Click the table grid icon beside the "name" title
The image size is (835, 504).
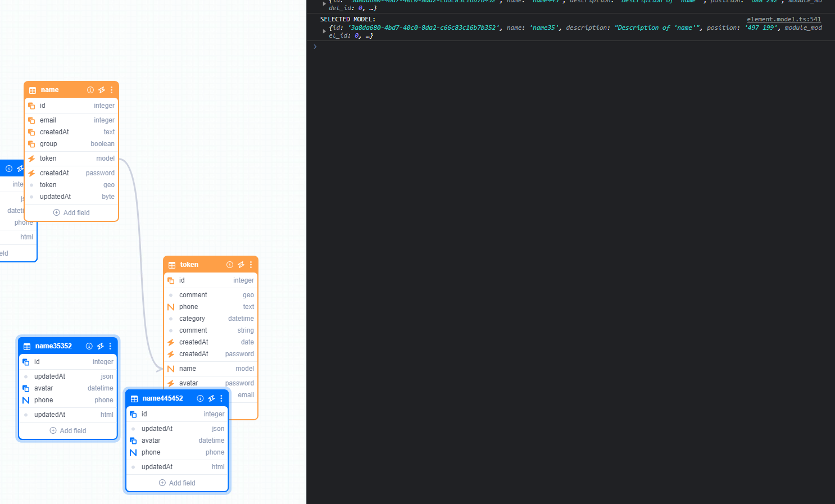coord(33,90)
